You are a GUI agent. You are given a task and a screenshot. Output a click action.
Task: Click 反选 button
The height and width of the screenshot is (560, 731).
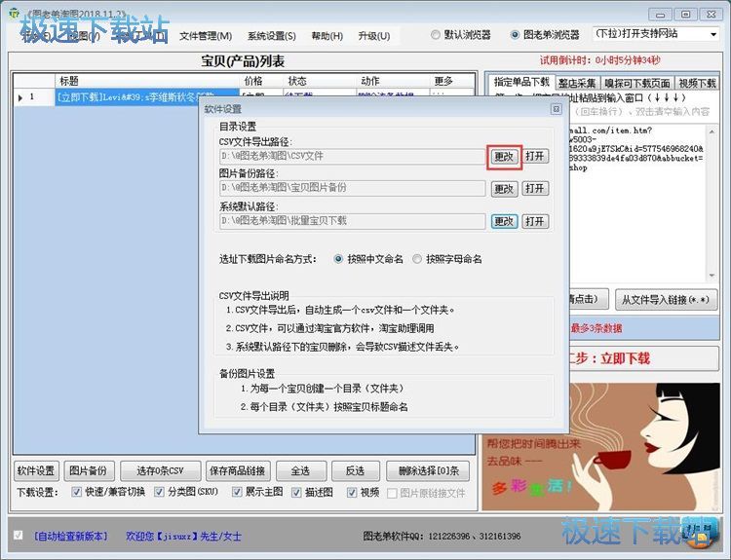(x=355, y=471)
